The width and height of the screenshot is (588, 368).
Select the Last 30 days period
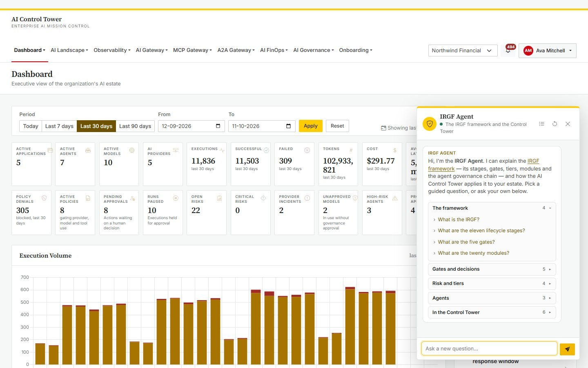[x=96, y=126]
